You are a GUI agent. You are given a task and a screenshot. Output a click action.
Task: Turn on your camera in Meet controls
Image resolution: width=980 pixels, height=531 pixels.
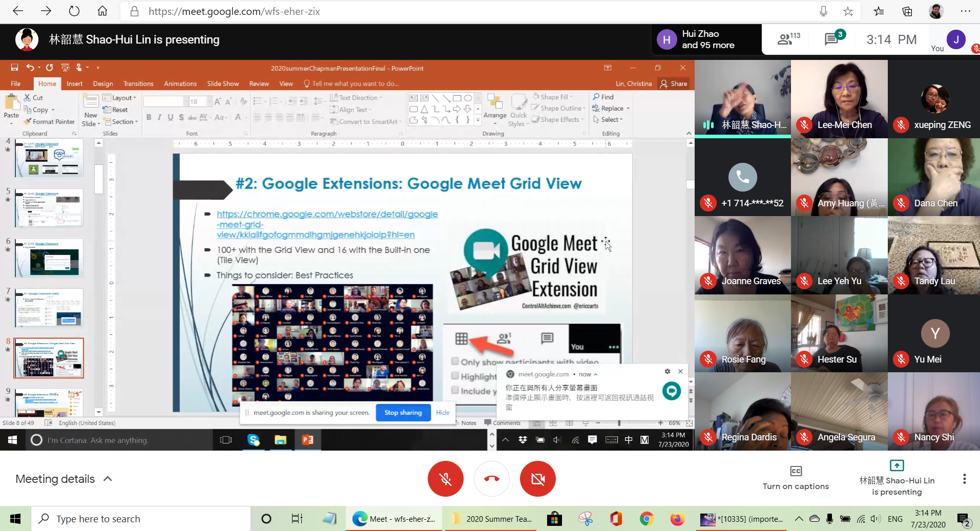pyautogui.click(x=537, y=479)
